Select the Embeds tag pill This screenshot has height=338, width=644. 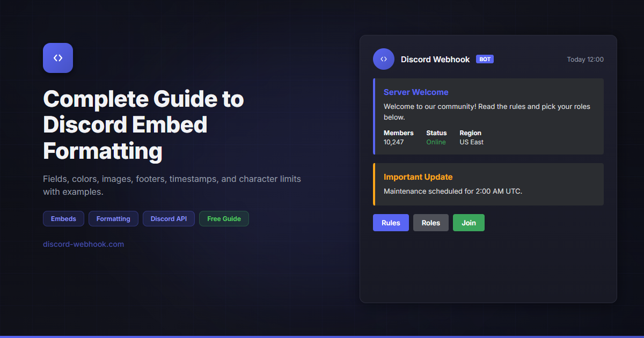[x=63, y=218]
